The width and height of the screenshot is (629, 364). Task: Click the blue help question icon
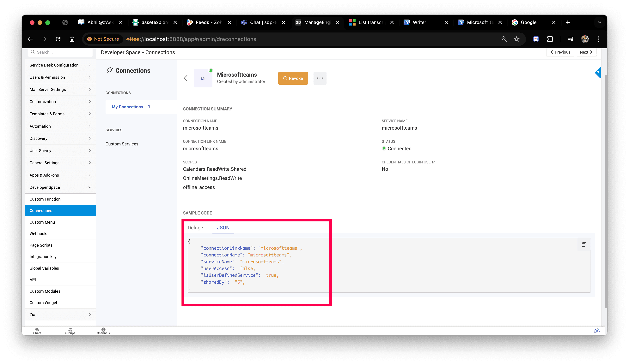click(598, 73)
